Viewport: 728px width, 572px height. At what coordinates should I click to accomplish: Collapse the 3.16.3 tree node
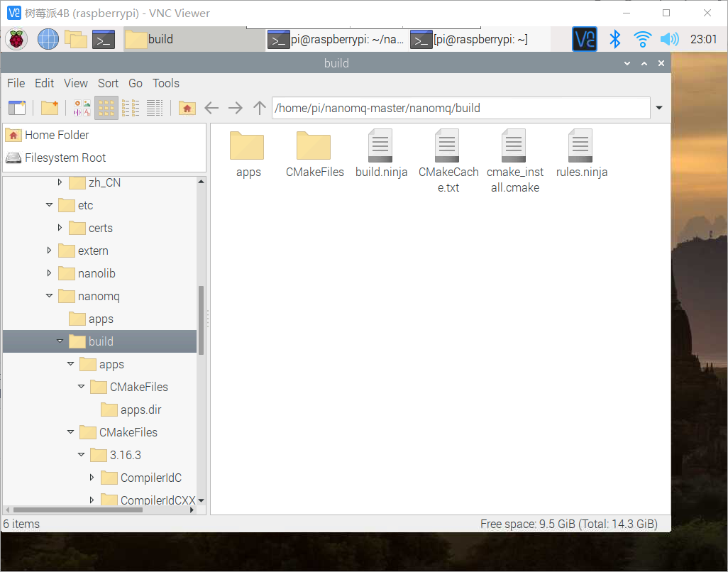[x=82, y=455]
